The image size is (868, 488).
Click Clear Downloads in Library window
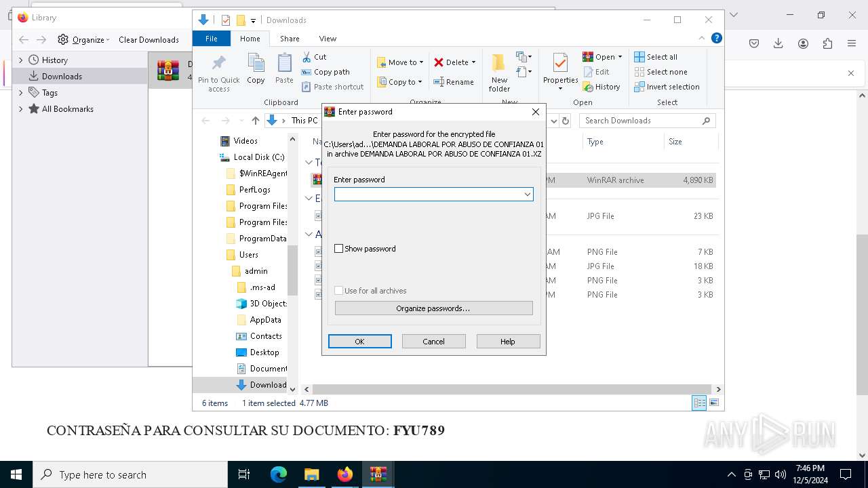[149, 40]
